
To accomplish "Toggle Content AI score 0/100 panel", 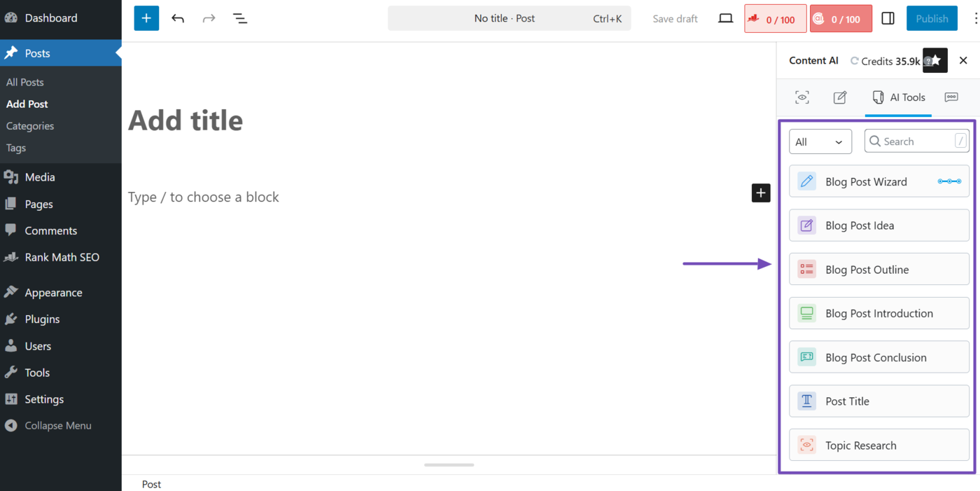I will (x=841, y=19).
